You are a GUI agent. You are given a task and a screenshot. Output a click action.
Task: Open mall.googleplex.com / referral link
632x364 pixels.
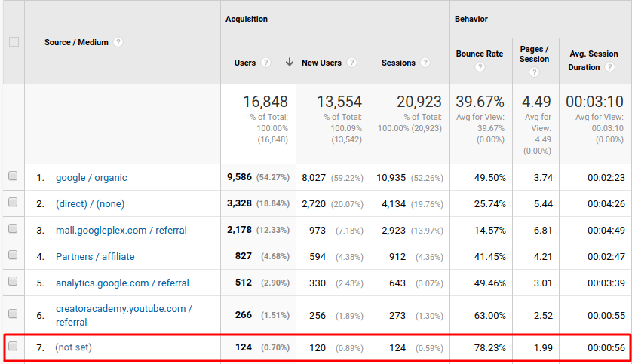(121, 231)
